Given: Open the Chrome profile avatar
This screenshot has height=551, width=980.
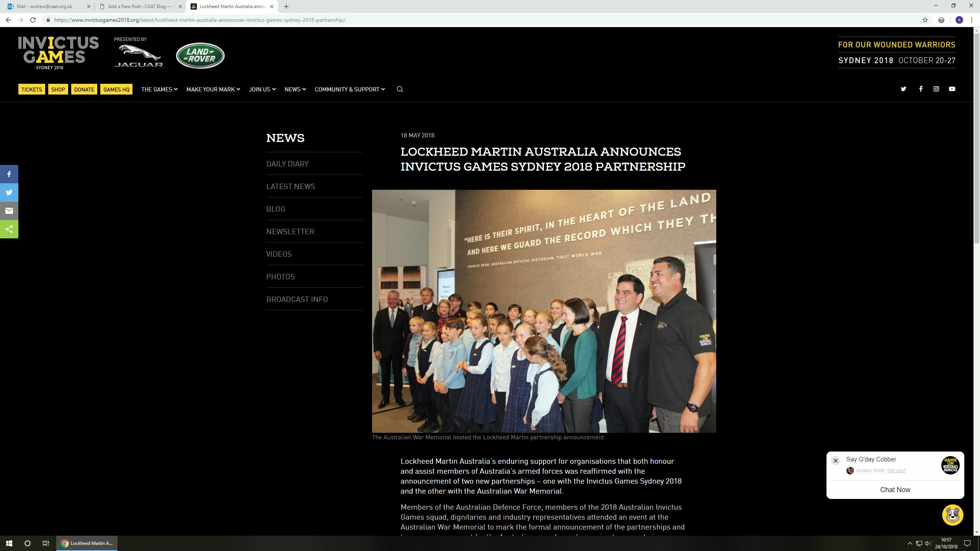Looking at the screenshot, I should tap(959, 20).
